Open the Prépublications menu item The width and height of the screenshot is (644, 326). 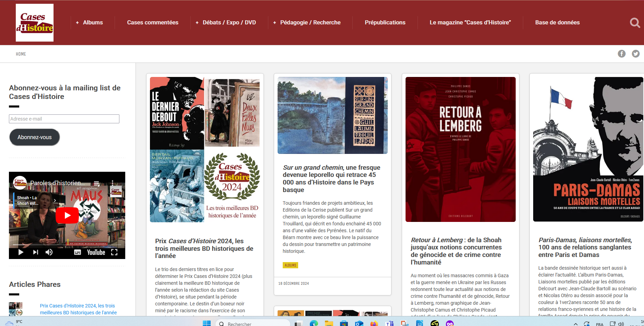[x=385, y=23]
